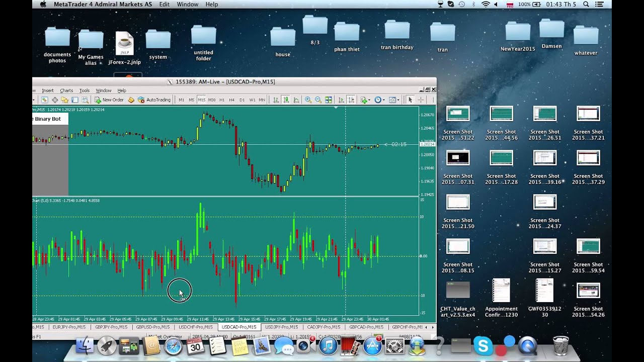Click the Binary Bot label on chart
The image size is (644, 362).
(x=47, y=119)
